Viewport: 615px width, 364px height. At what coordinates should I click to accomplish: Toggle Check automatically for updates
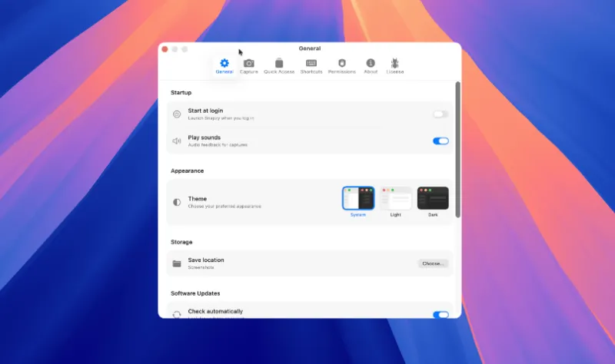coord(440,315)
